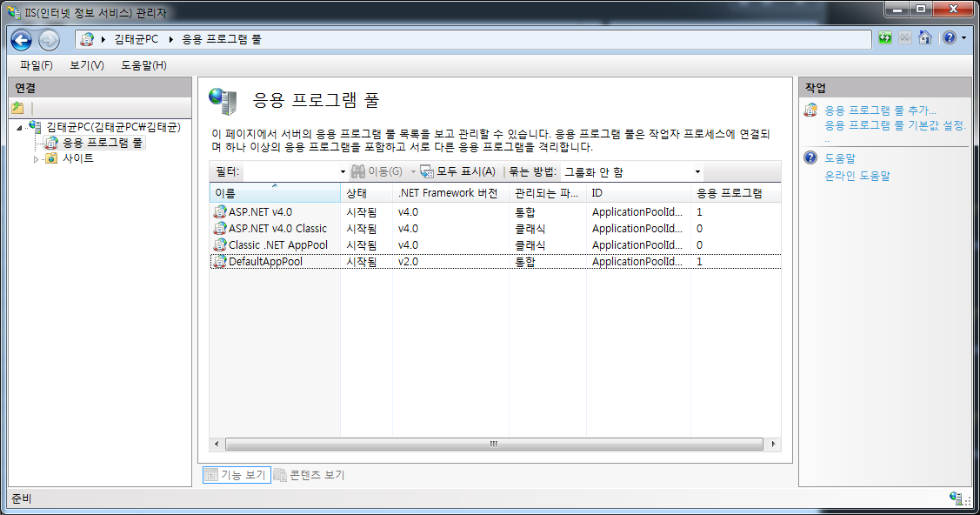Click the ASP.NET v4.0 Classic row icon
The image size is (980, 515).
tap(219, 229)
